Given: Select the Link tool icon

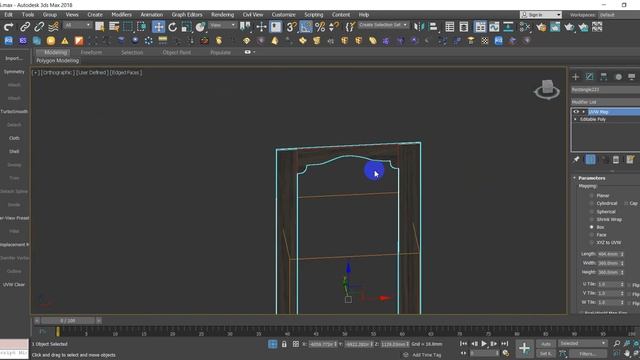Looking at the screenshot, I should [25, 27].
